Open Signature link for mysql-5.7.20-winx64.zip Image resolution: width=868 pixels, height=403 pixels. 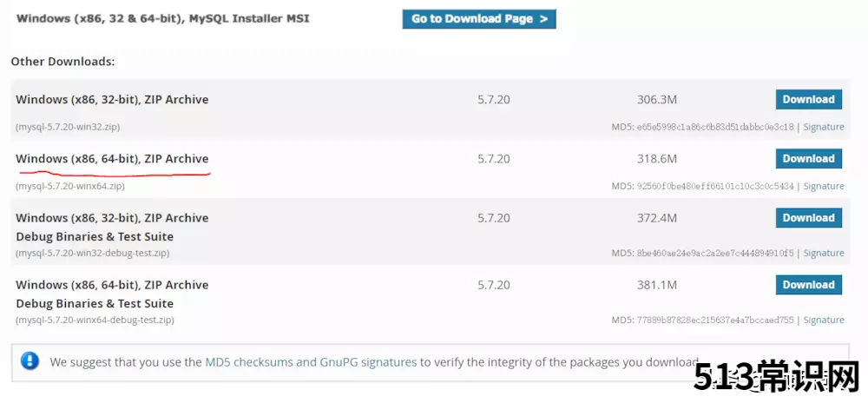click(824, 186)
